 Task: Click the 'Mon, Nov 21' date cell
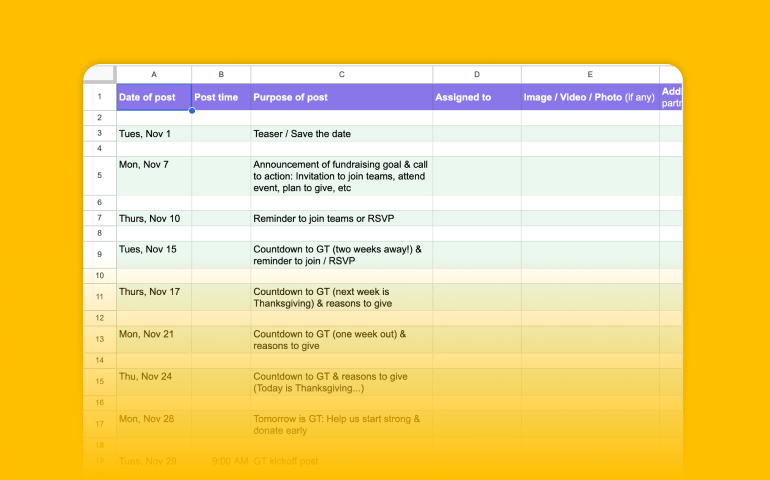tap(154, 339)
